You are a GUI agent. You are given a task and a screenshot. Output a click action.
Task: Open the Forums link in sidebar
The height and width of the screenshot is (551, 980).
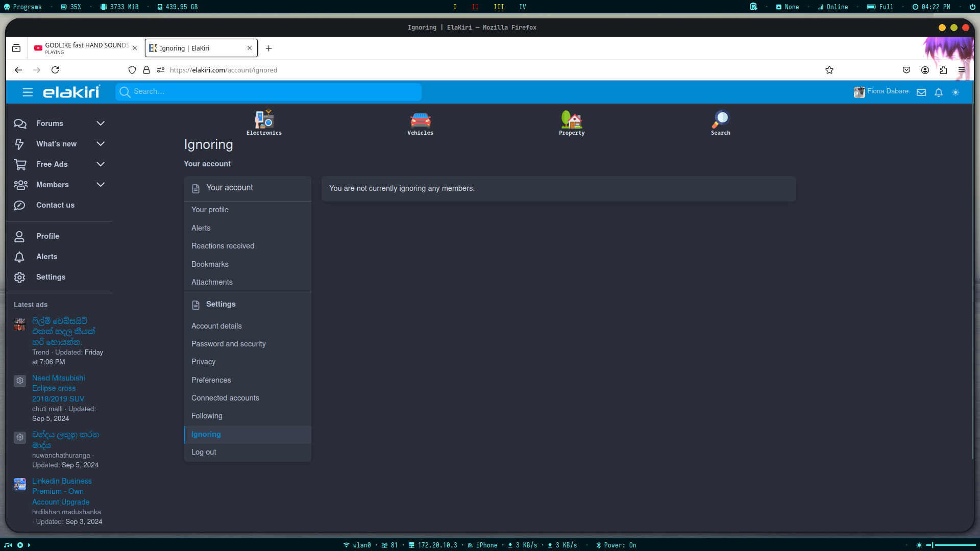pyautogui.click(x=50, y=123)
